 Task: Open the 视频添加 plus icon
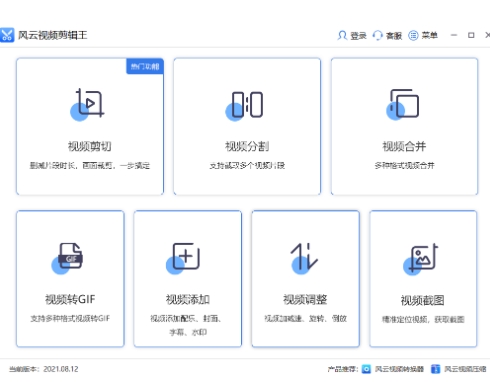click(183, 258)
